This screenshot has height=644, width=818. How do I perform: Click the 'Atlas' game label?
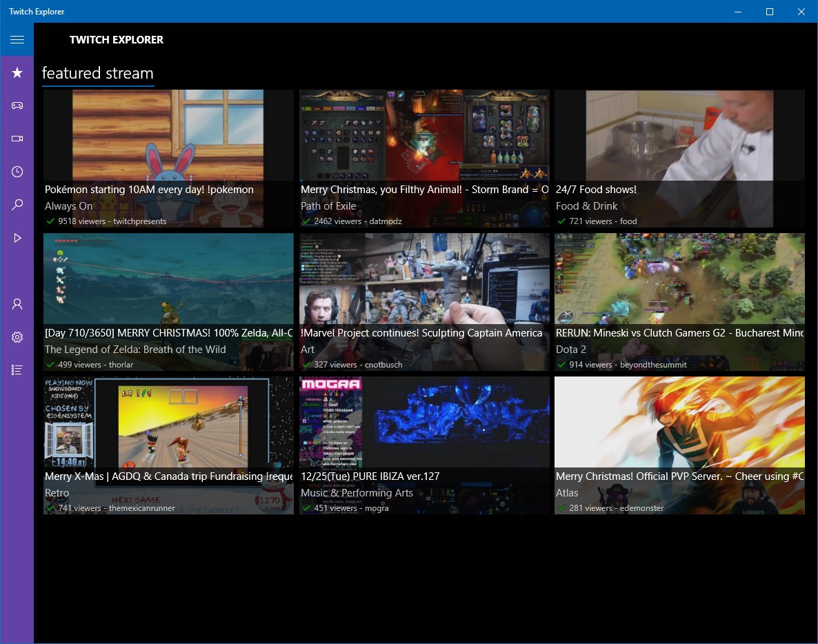coord(567,493)
